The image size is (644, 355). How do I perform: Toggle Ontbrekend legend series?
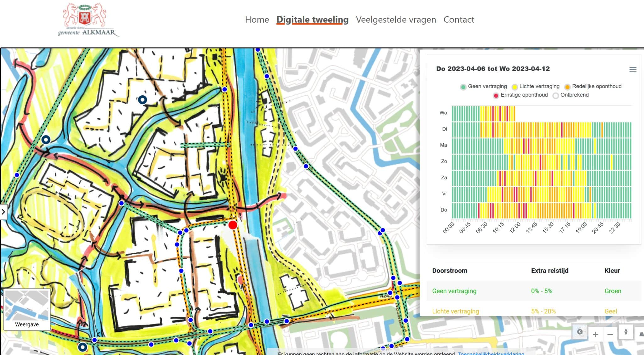571,95
